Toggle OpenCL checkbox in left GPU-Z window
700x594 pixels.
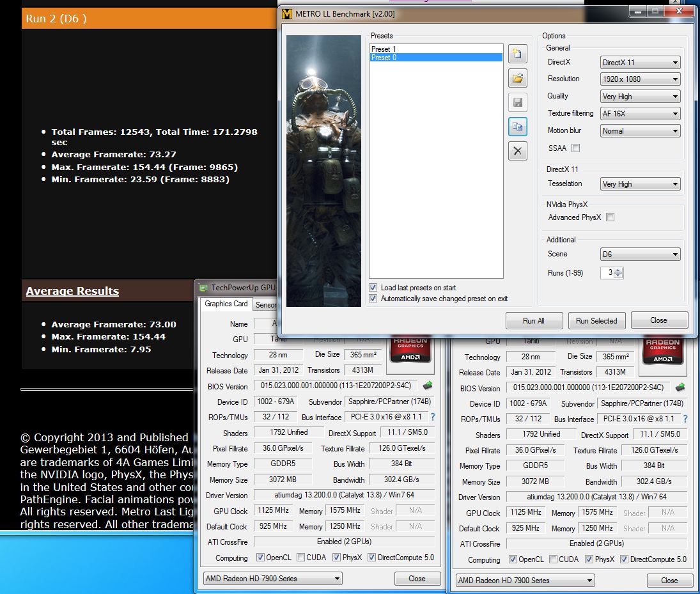(260, 558)
